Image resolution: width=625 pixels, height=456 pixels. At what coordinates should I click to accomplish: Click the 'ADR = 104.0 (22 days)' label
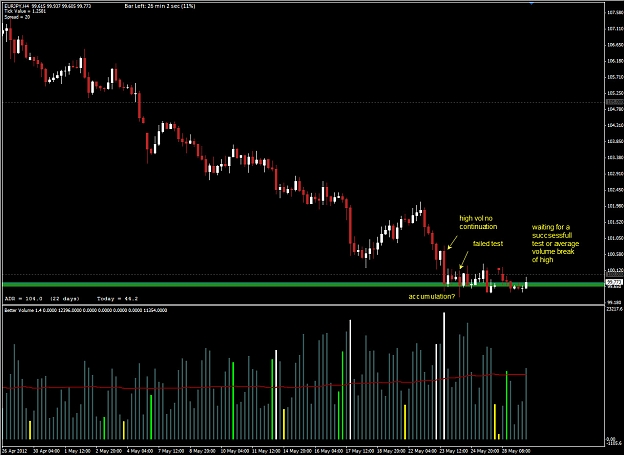coord(42,299)
